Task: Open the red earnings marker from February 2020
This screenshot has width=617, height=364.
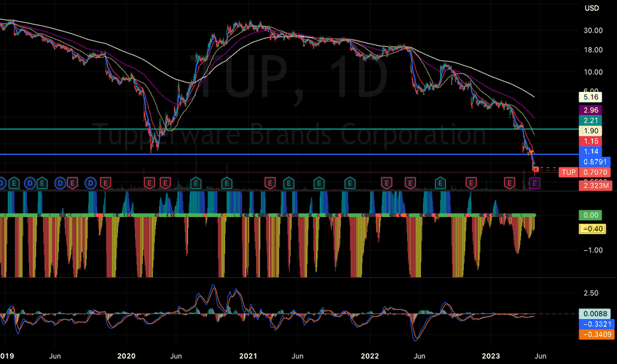Action: click(149, 183)
